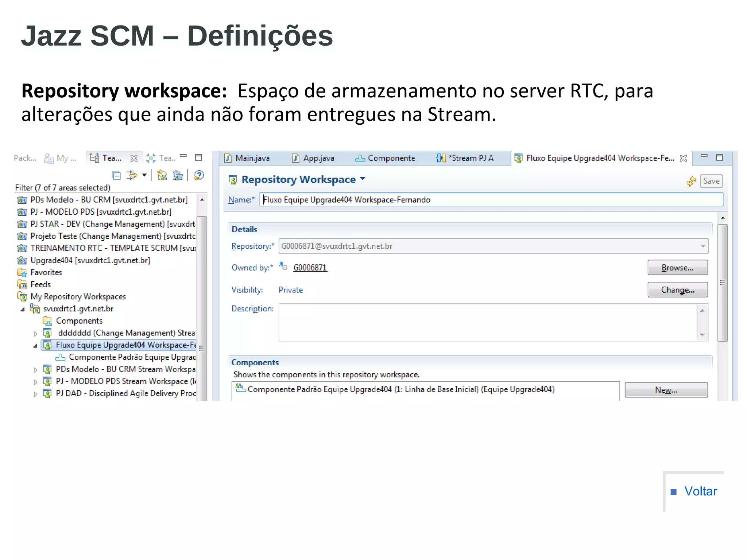Click the help question mark toolbar icon
This screenshot has height=560, width=747.
click(199, 175)
